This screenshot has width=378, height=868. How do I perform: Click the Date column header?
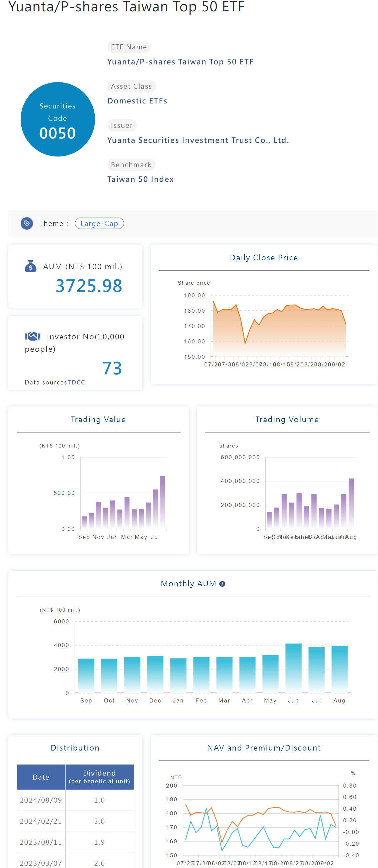[x=41, y=777]
